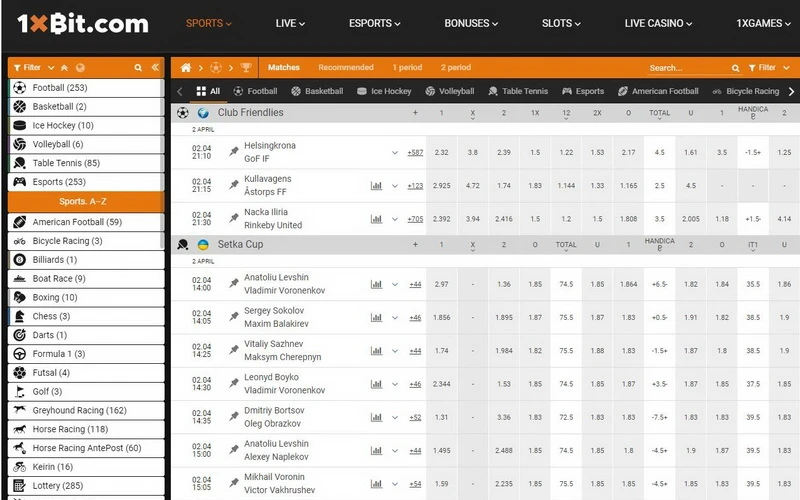Click the Boat Race sidebar icon
Viewport: 800px width, 500px height.
click(19, 279)
